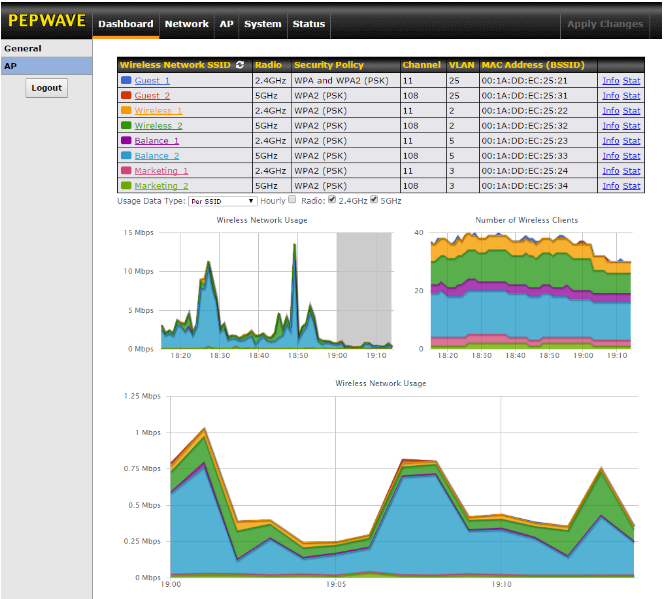Click the red icon next to Guest_2

point(125,95)
